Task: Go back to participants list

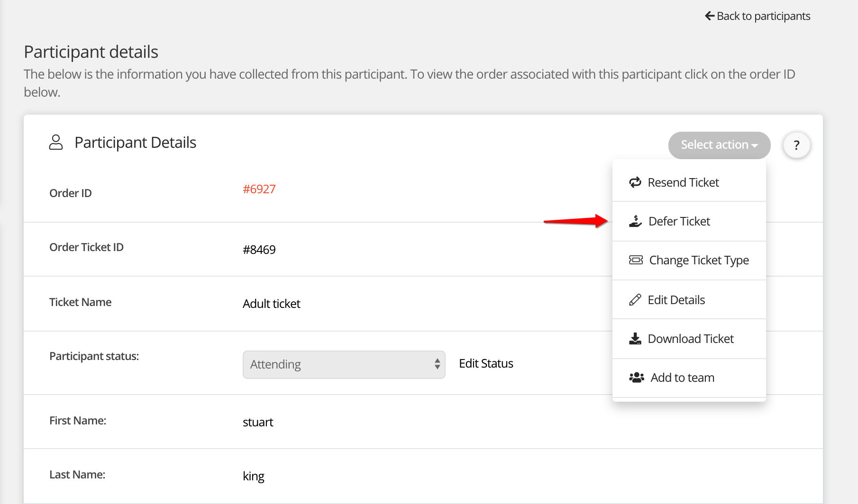Action: coord(763,16)
